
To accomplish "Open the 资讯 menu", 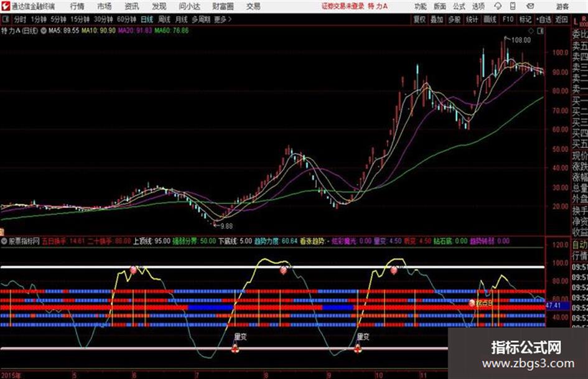I will click(132, 6).
